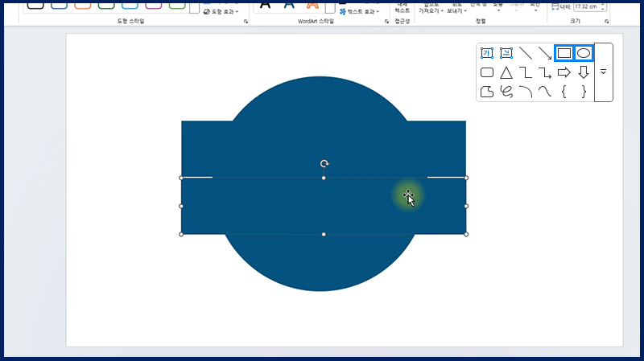Pick the line arrow shape

(x=545, y=53)
